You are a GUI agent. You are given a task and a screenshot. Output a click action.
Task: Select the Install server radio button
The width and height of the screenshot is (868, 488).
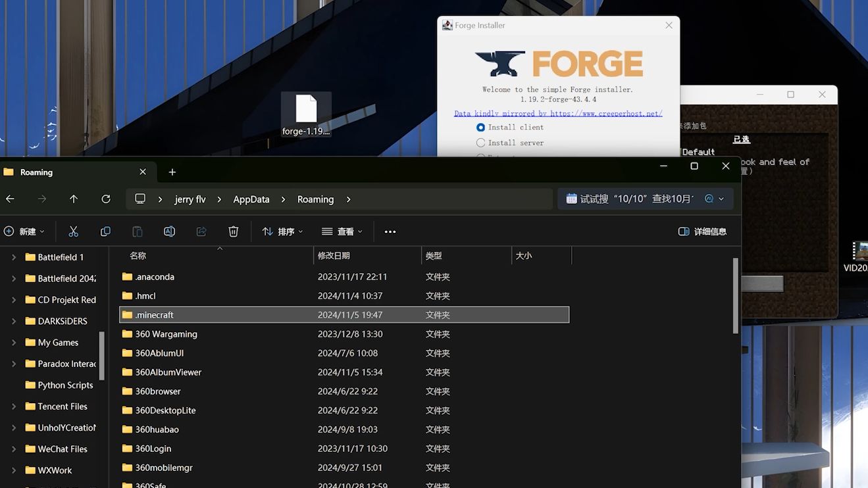click(x=480, y=143)
